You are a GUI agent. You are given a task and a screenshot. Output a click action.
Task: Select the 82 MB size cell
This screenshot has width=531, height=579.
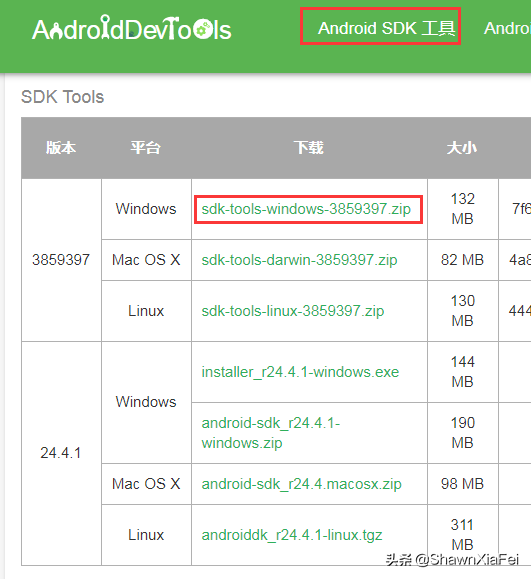point(463,260)
